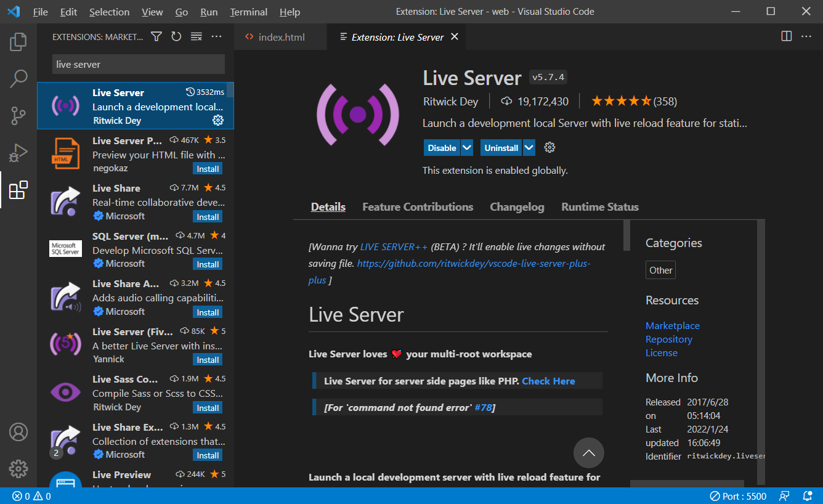
Task: Install the SQL Server extension
Action: point(208,264)
